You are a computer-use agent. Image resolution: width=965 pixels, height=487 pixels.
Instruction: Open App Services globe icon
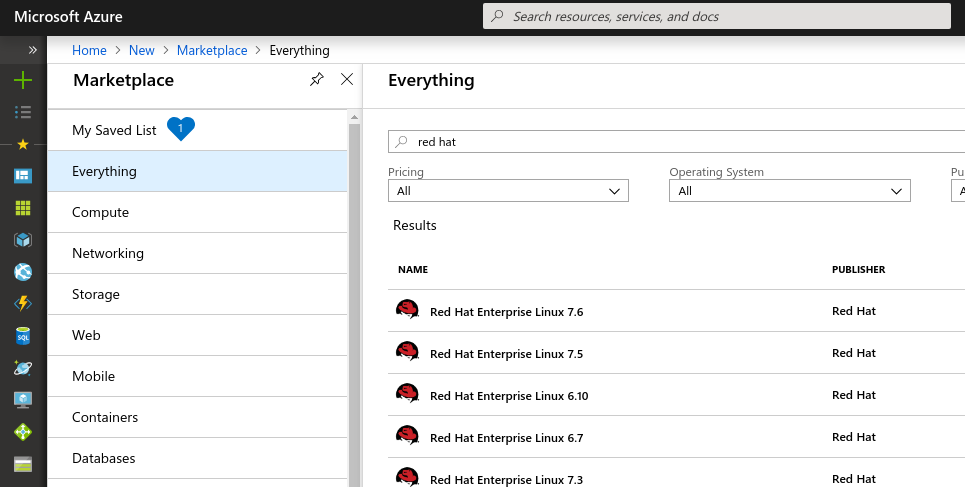coord(23,272)
